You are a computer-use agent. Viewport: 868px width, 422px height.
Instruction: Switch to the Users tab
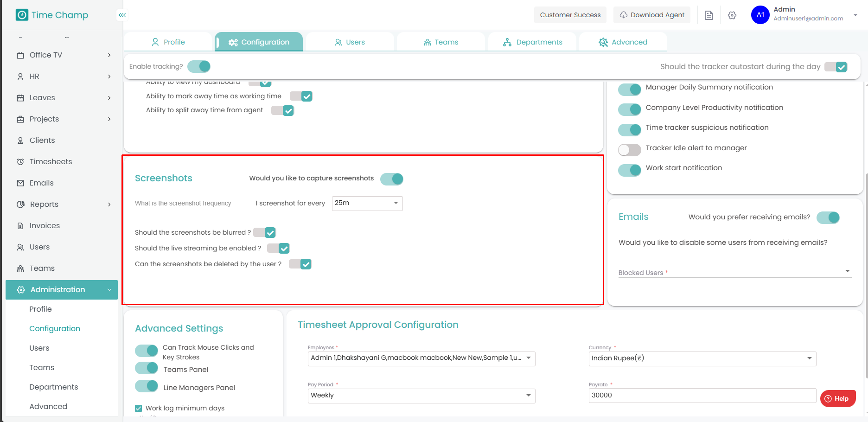pyautogui.click(x=350, y=42)
